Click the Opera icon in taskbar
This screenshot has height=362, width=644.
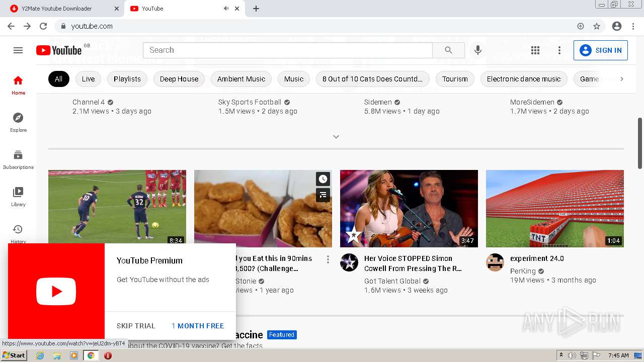(108, 355)
